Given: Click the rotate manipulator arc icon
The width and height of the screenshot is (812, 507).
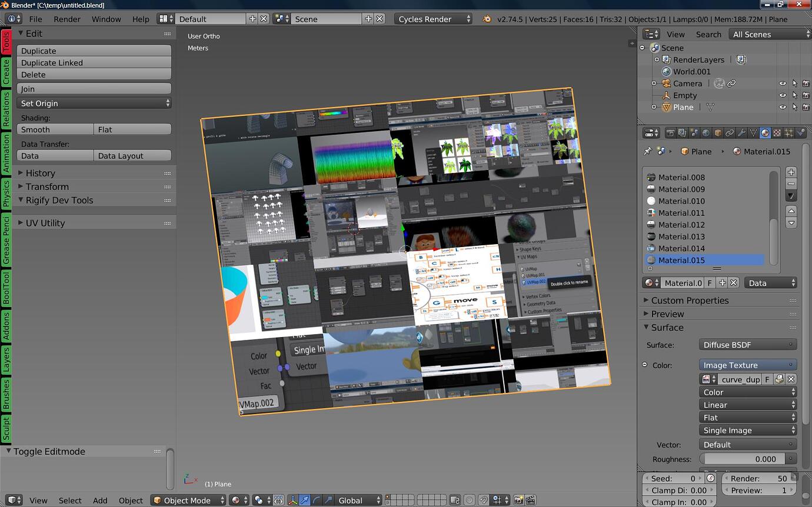Looking at the screenshot, I should 317,500.
